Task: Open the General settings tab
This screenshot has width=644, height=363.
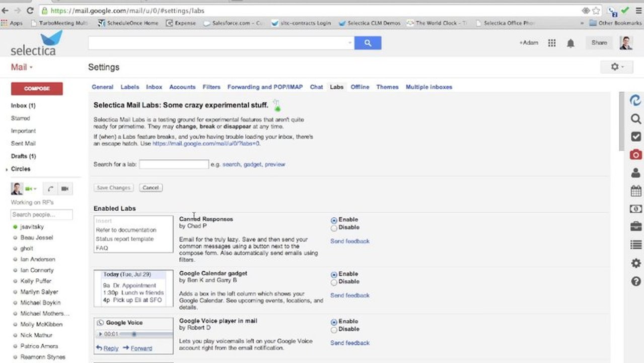Action: (103, 87)
